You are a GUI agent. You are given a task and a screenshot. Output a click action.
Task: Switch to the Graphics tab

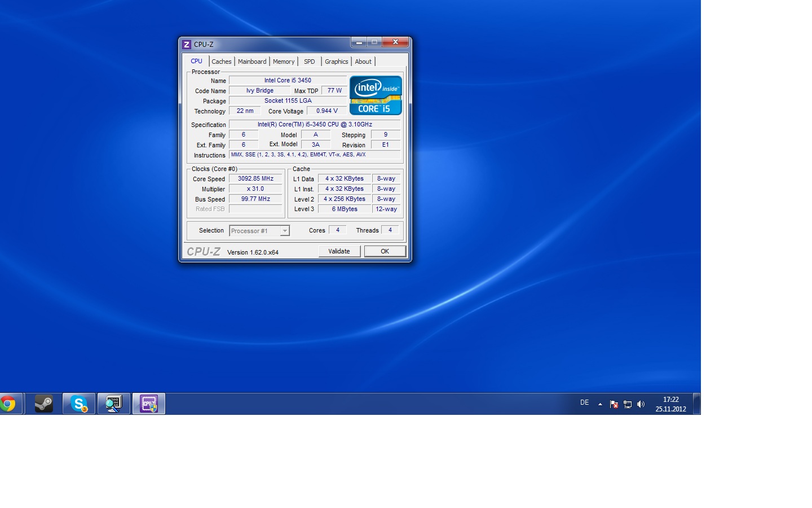point(337,62)
